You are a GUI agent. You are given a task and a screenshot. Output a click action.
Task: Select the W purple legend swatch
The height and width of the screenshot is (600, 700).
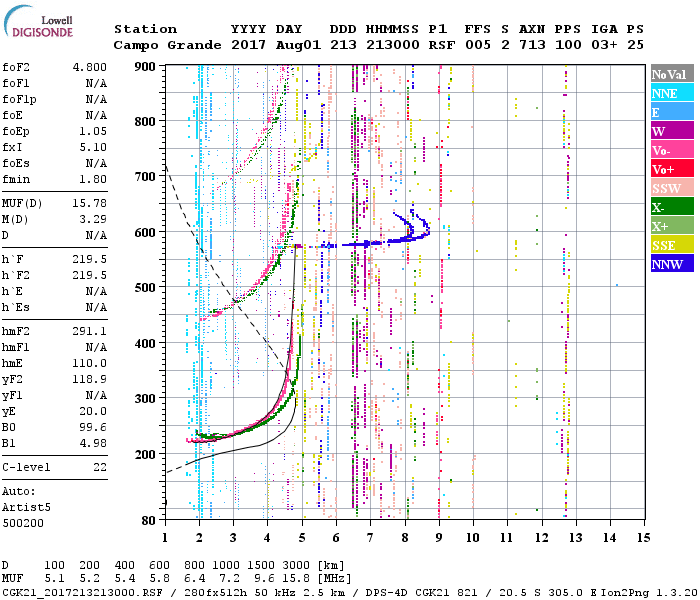672,131
